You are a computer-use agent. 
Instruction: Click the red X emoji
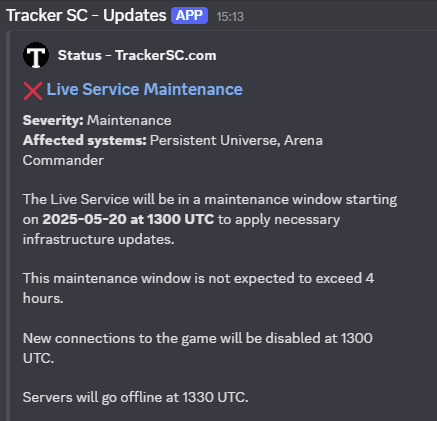click(33, 91)
